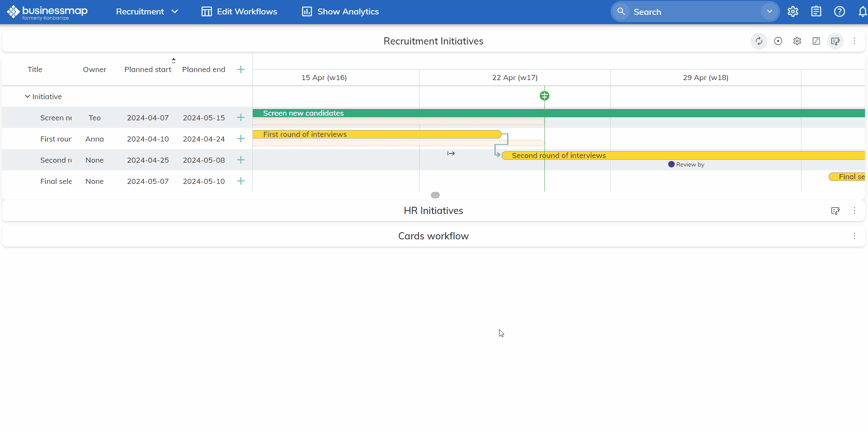Open HR Initiatives three-dot menu
Viewport: 868px width, 433px height.
[854, 211]
